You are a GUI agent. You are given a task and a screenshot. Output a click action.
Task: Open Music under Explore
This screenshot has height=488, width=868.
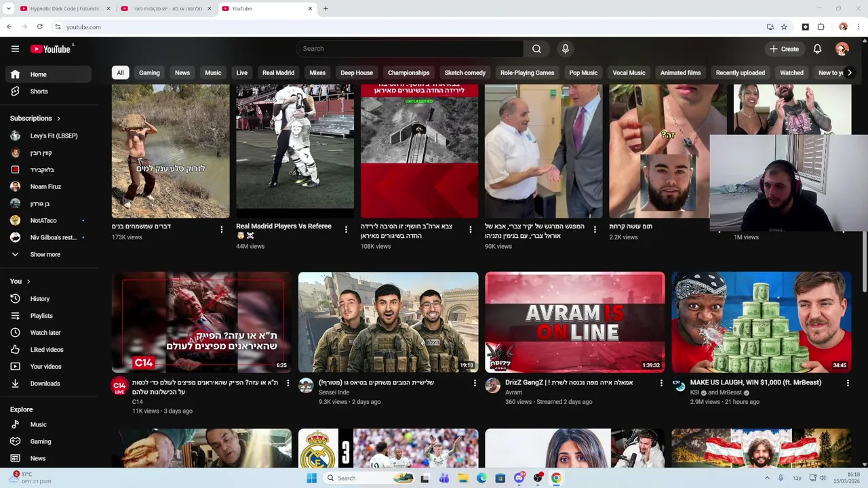[x=48, y=424]
